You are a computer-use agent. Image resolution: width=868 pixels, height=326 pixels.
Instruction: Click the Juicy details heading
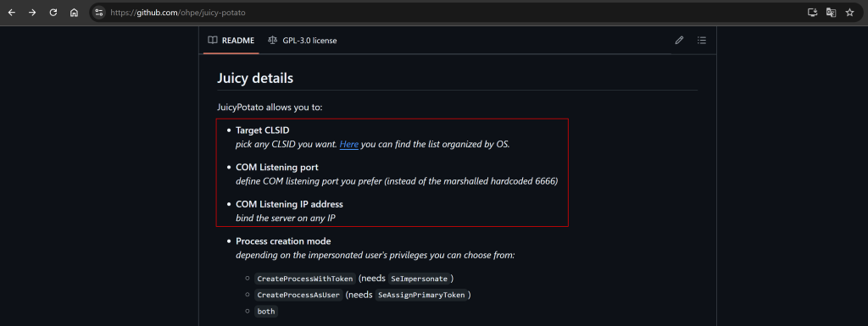coord(255,79)
